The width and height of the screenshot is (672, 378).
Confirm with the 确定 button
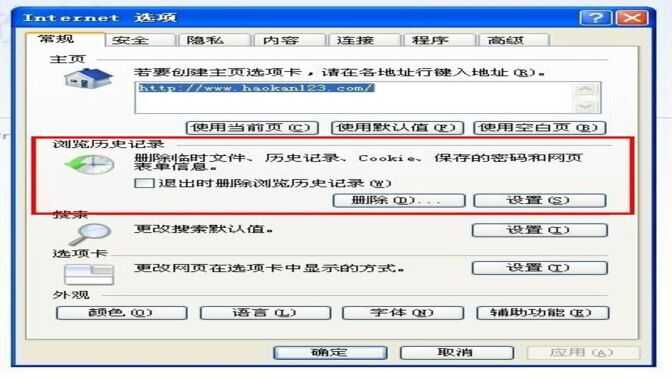tap(330, 353)
